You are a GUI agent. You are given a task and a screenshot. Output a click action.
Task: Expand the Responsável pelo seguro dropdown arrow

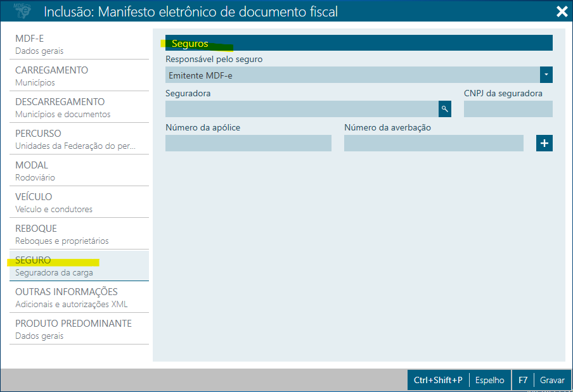click(x=546, y=75)
